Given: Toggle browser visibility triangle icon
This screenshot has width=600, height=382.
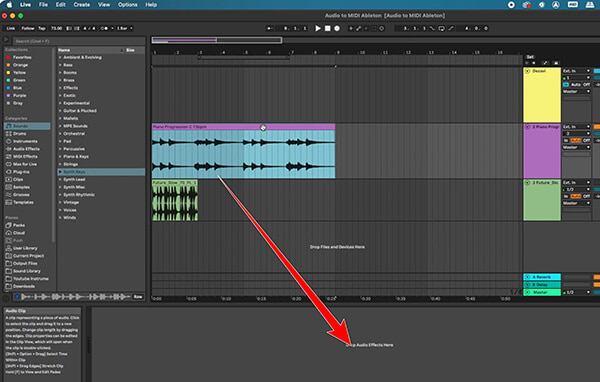Looking at the screenshot, I should pos(6,39).
